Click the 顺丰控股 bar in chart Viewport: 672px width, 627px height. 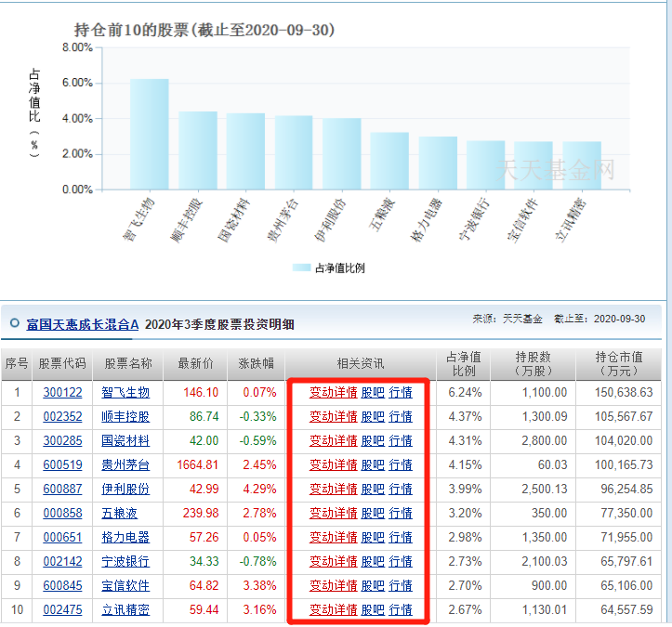click(198, 150)
